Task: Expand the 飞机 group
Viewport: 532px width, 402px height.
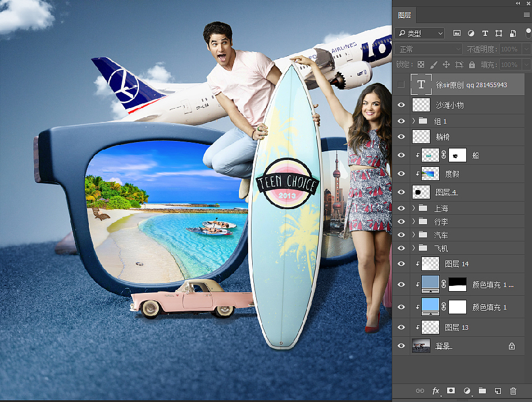Action: pyautogui.click(x=414, y=248)
